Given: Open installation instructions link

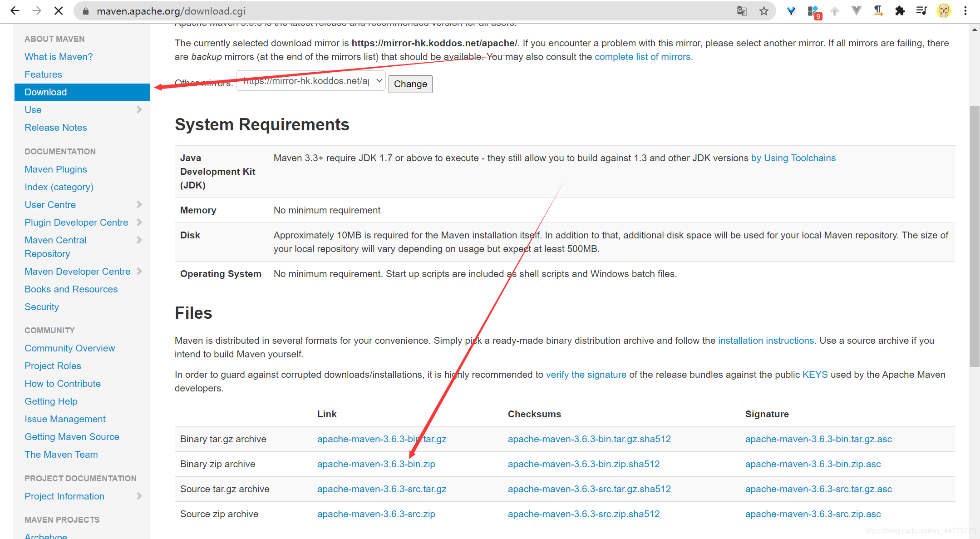Looking at the screenshot, I should [x=766, y=341].
